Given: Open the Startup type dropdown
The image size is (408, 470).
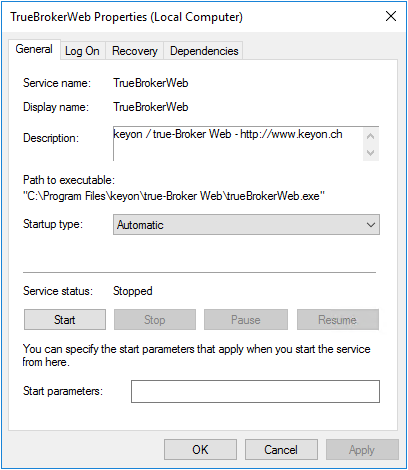Looking at the screenshot, I should coord(246,225).
